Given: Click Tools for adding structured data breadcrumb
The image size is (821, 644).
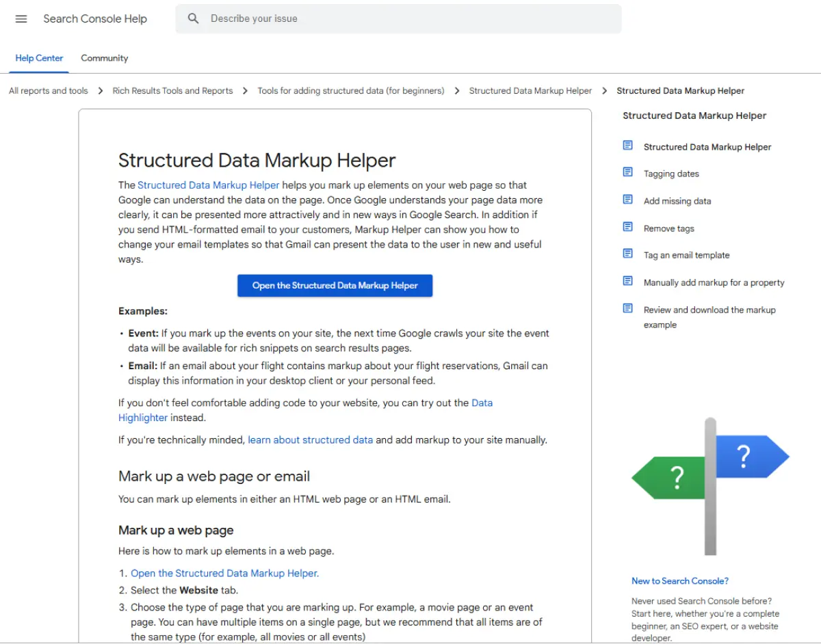Looking at the screenshot, I should pyautogui.click(x=351, y=90).
